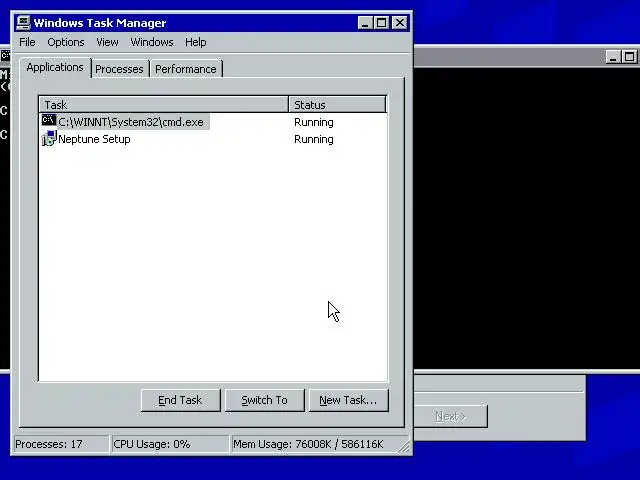Viewport: 640px width, 480px height.
Task: Click Running status of cmd.exe
Action: point(313,122)
